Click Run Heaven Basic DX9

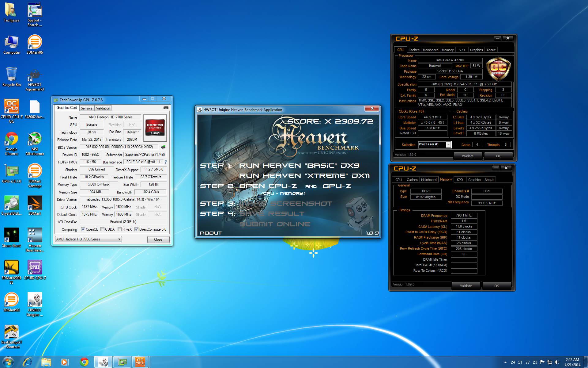pyautogui.click(x=299, y=166)
